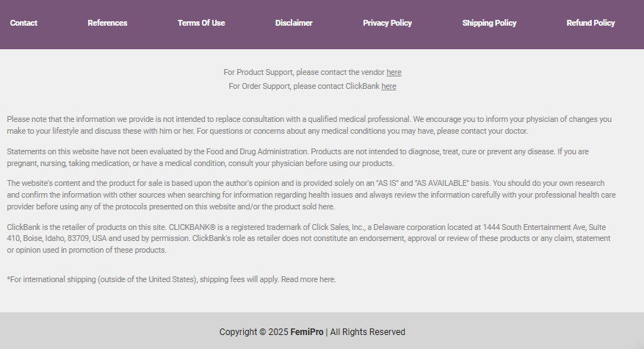Go to the References page
The width and height of the screenshot is (644, 349).
coord(107,23)
